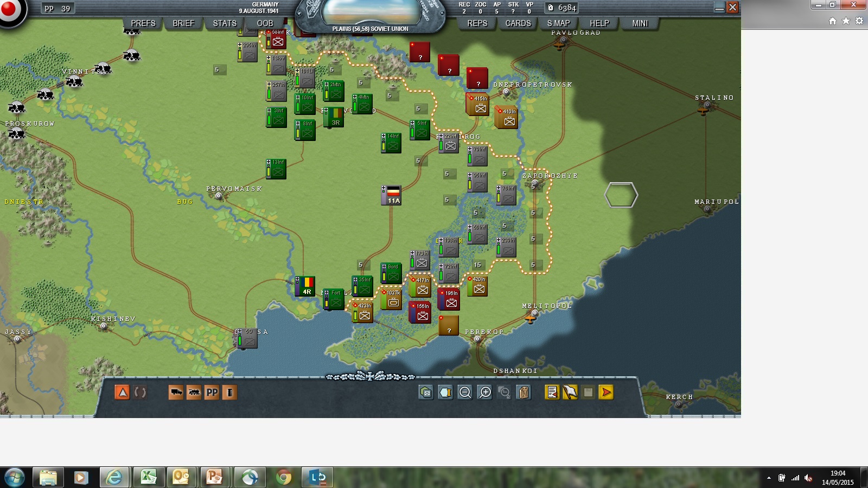Toggle the MINI map tab

click(x=640, y=23)
